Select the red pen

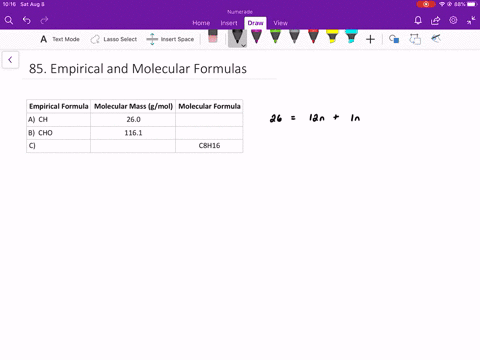313,37
